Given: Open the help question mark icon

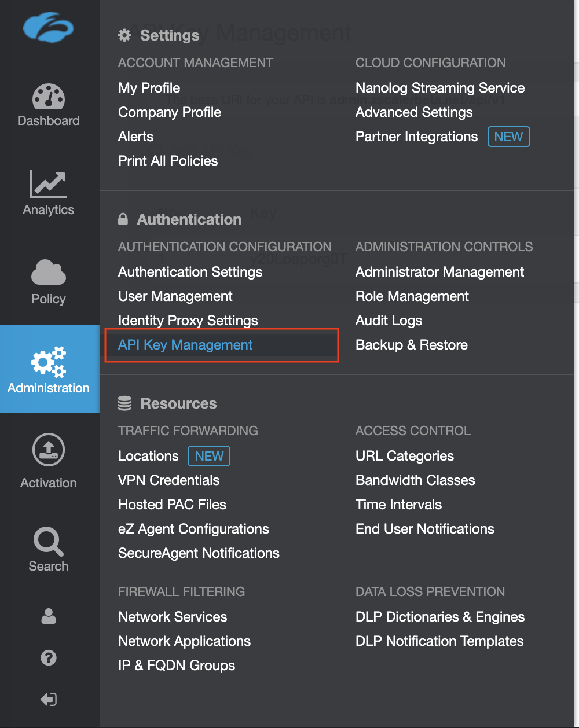Looking at the screenshot, I should coord(48,658).
